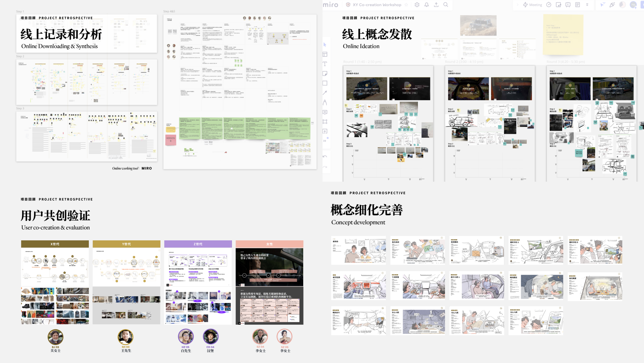Select the cursor Select tool in Miro
The image size is (644, 363).
click(x=325, y=45)
